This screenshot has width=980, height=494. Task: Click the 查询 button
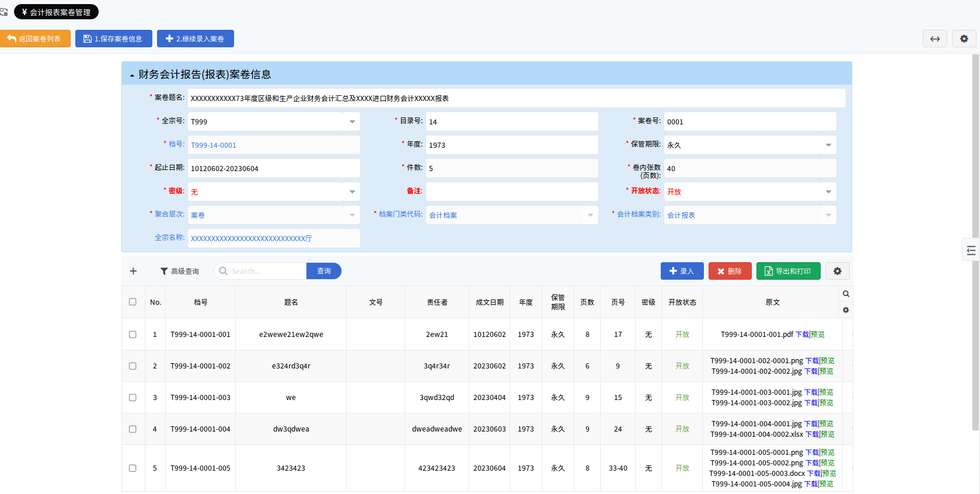324,271
